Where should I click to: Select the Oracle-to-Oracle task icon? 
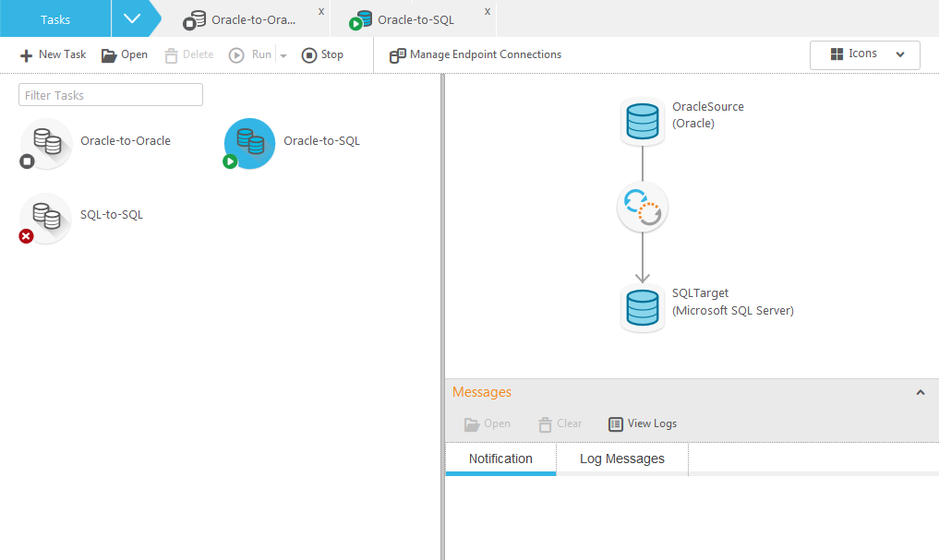(x=44, y=140)
